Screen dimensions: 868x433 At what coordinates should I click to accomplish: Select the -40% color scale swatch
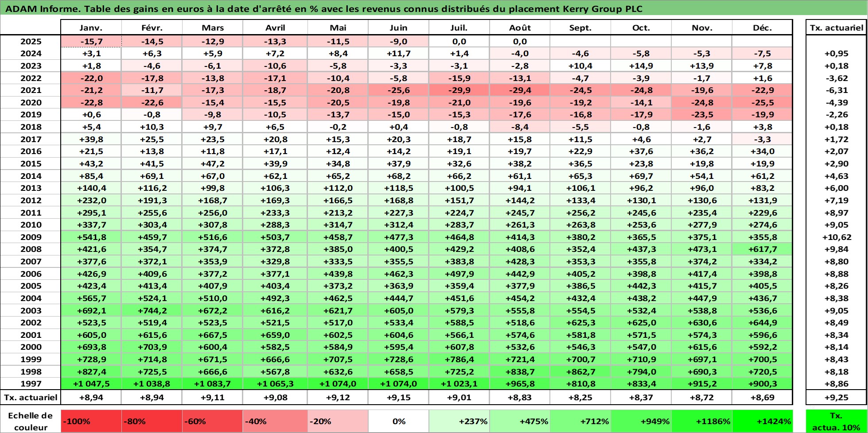click(x=275, y=421)
